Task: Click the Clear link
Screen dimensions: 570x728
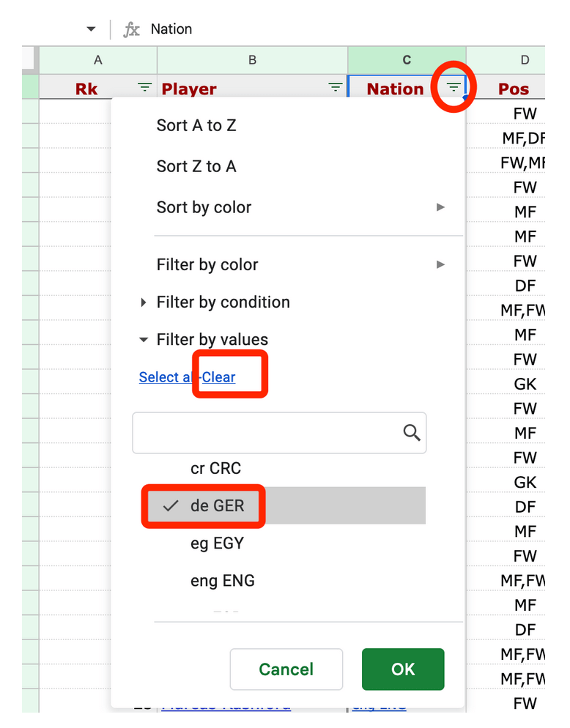Action: (x=219, y=377)
